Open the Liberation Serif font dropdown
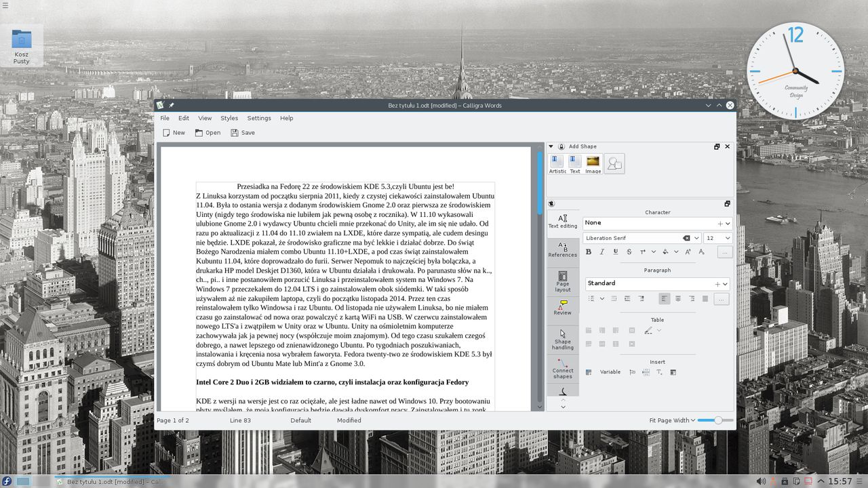The height and width of the screenshot is (488, 868). [696, 238]
